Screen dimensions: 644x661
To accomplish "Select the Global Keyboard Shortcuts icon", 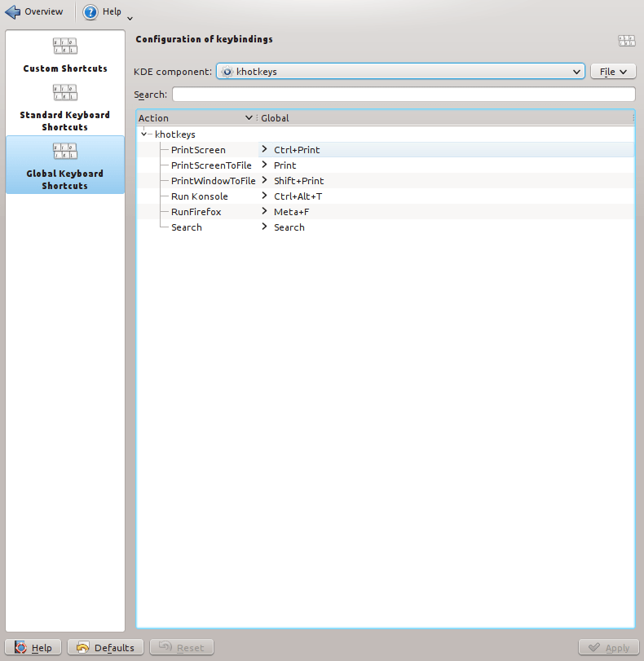I will point(65,151).
